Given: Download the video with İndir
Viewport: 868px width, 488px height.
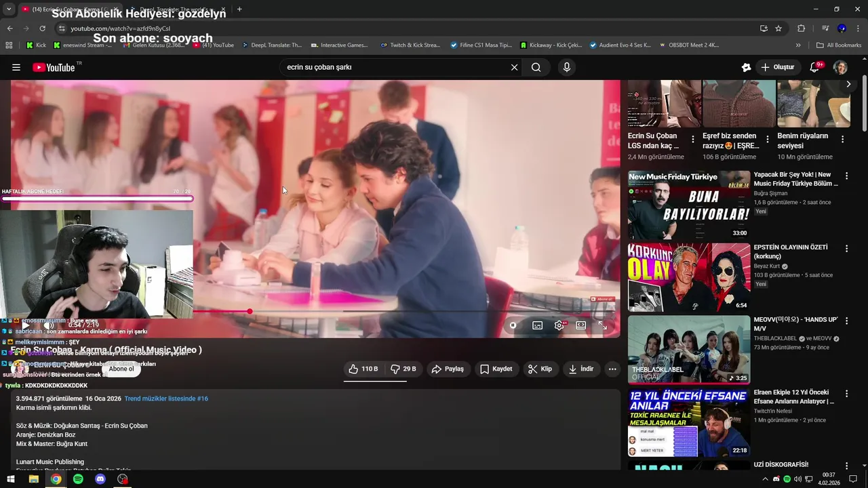Looking at the screenshot, I should [x=581, y=369].
